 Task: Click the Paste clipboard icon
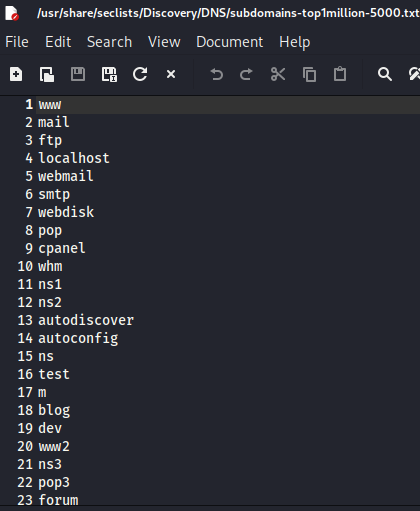point(340,74)
